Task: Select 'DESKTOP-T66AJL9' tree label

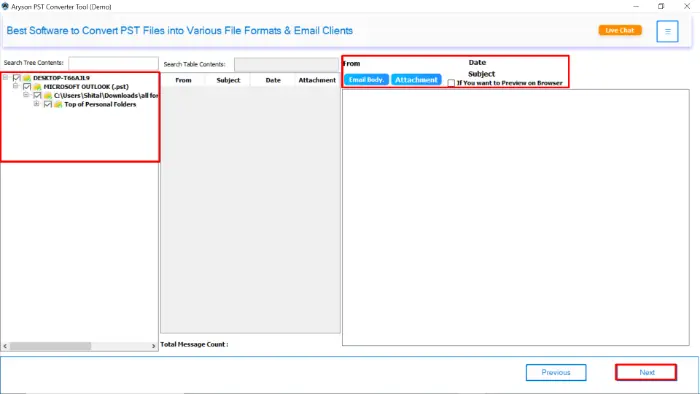Action: [61, 78]
